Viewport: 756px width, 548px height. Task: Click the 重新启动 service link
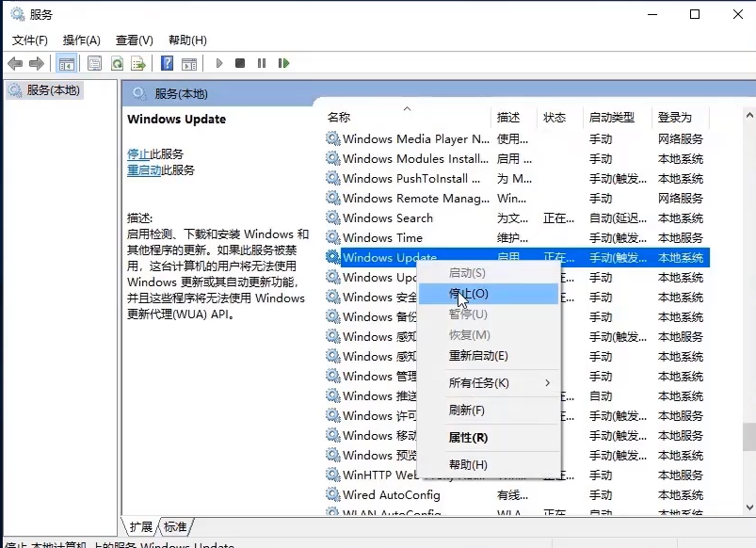[144, 170]
